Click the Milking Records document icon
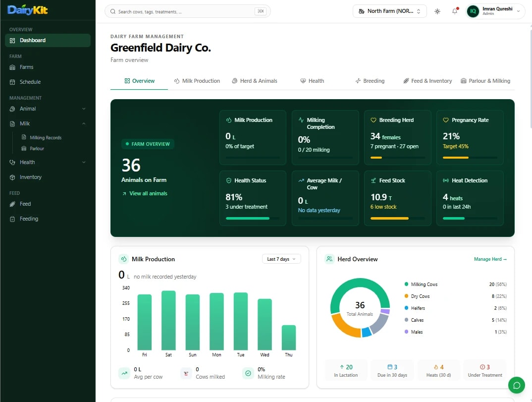Image resolution: width=532 pixels, height=402 pixels. pos(24,137)
